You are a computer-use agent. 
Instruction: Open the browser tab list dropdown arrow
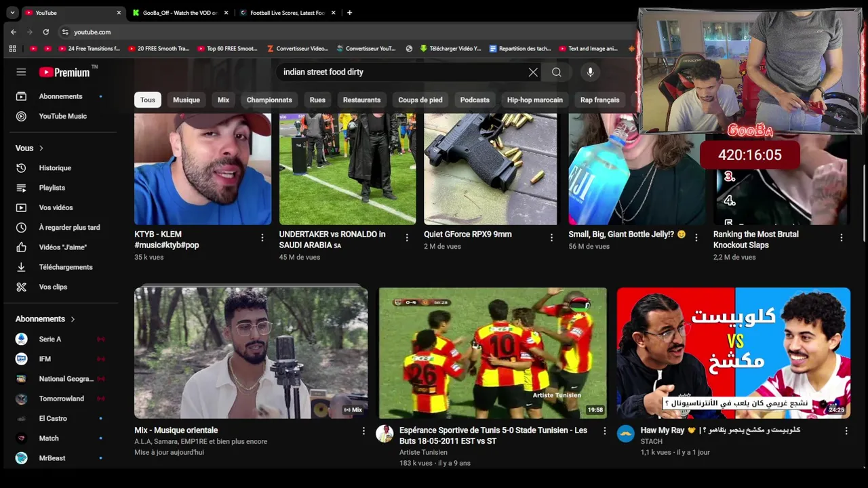12,13
